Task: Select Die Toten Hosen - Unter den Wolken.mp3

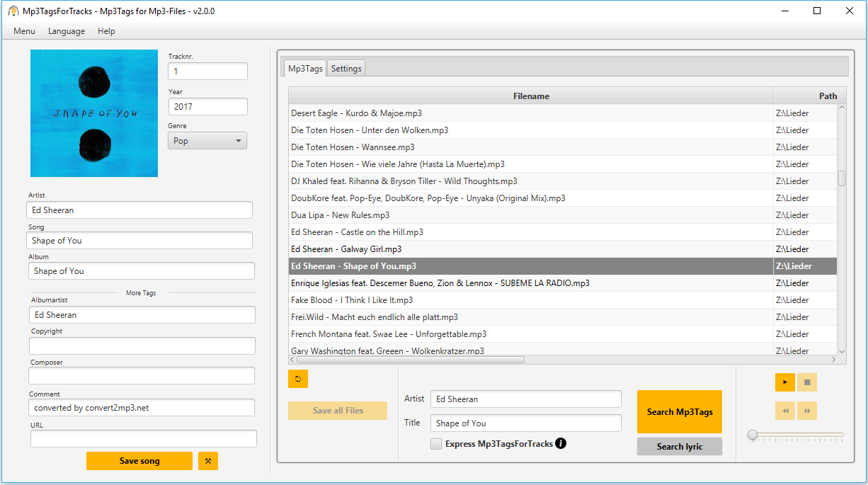Action: click(x=563, y=130)
